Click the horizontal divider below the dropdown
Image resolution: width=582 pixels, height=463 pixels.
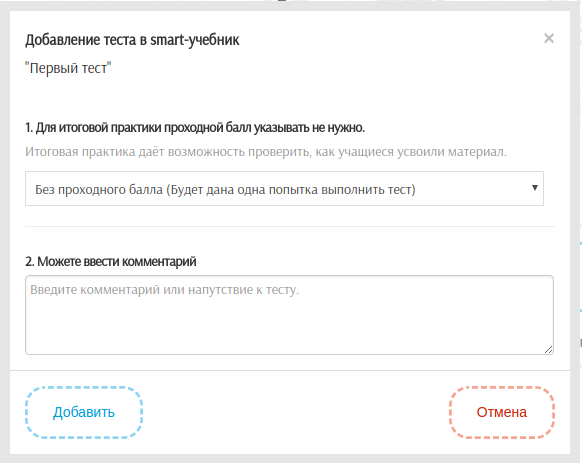click(290, 226)
